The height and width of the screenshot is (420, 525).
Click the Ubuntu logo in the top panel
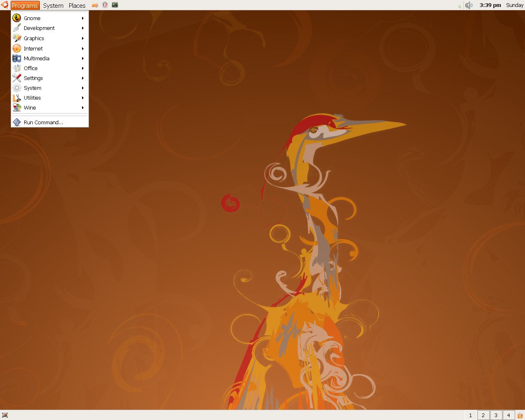click(5, 5)
